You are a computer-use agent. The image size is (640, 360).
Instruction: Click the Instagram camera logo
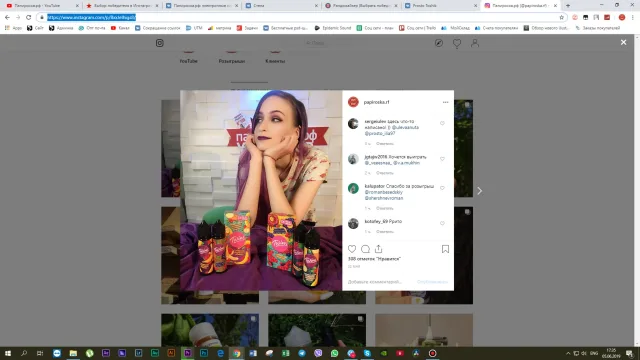tap(160, 43)
